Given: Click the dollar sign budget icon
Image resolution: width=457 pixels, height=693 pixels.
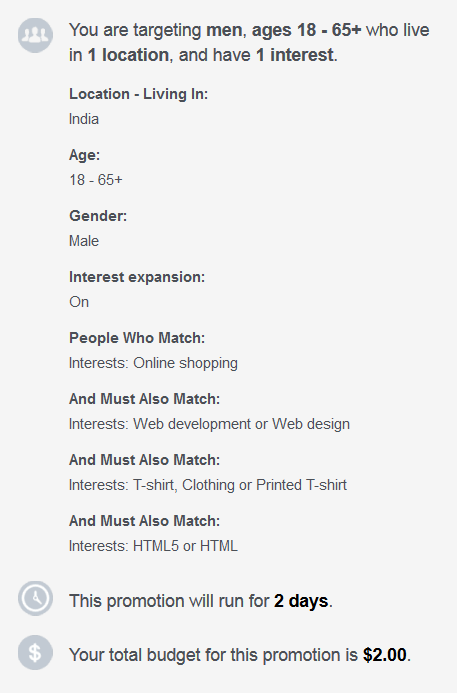Looking at the screenshot, I should pos(35,652).
